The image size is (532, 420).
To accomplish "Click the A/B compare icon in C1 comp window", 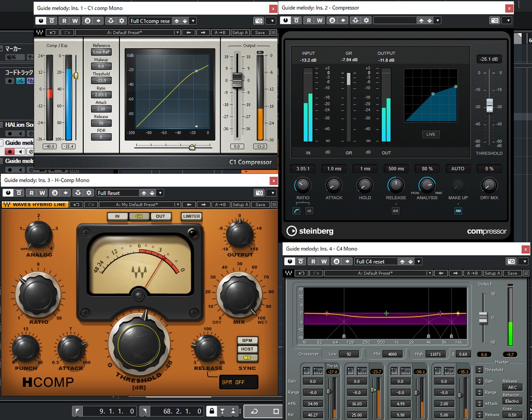I will point(88,20).
